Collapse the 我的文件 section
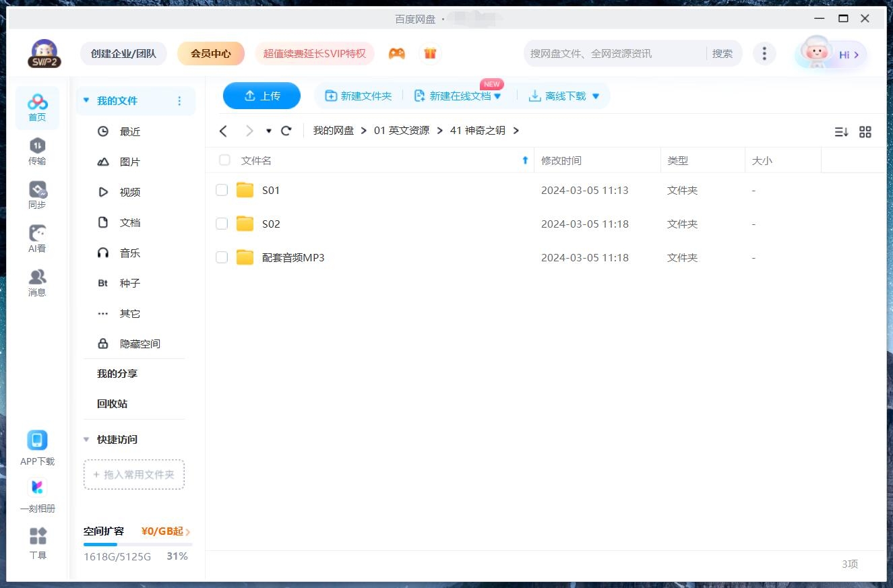The height and width of the screenshot is (588, 893). [86, 100]
